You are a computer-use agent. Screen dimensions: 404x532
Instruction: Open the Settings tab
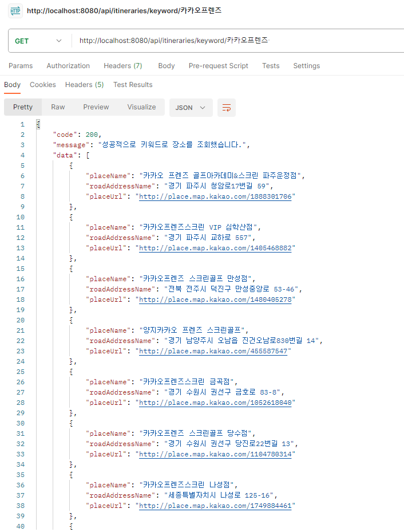306,66
